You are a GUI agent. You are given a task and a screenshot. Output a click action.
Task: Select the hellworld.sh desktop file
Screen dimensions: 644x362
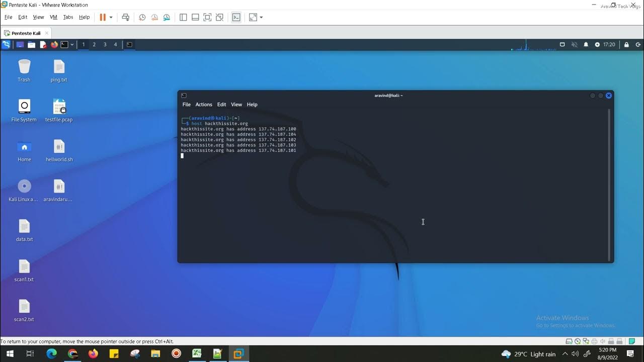[59, 150]
